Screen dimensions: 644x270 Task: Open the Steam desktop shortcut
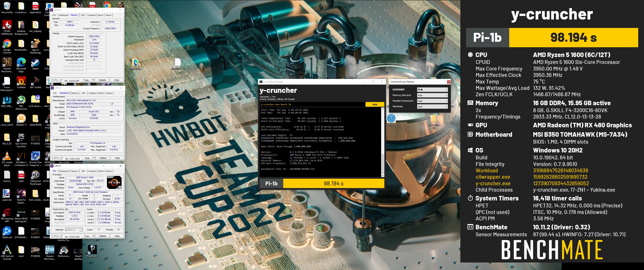point(35,64)
